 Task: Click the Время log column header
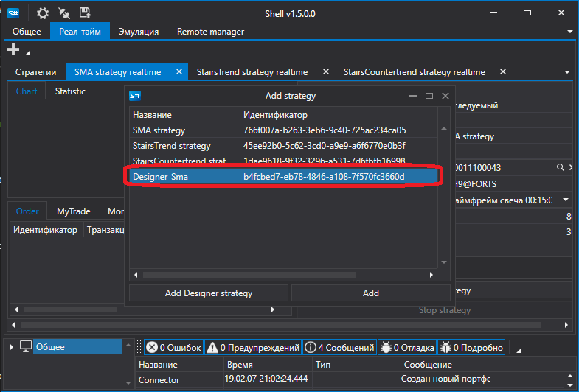point(268,365)
